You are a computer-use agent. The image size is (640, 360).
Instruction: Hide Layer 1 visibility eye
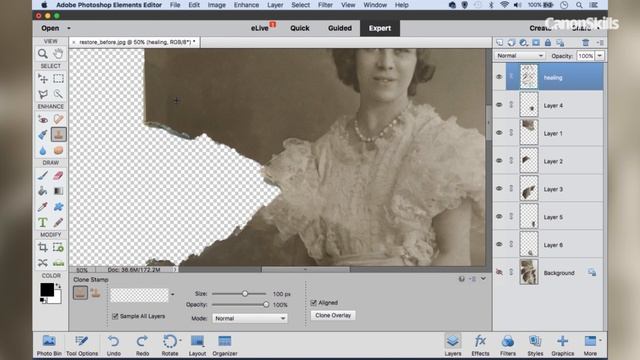[x=499, y=133]
